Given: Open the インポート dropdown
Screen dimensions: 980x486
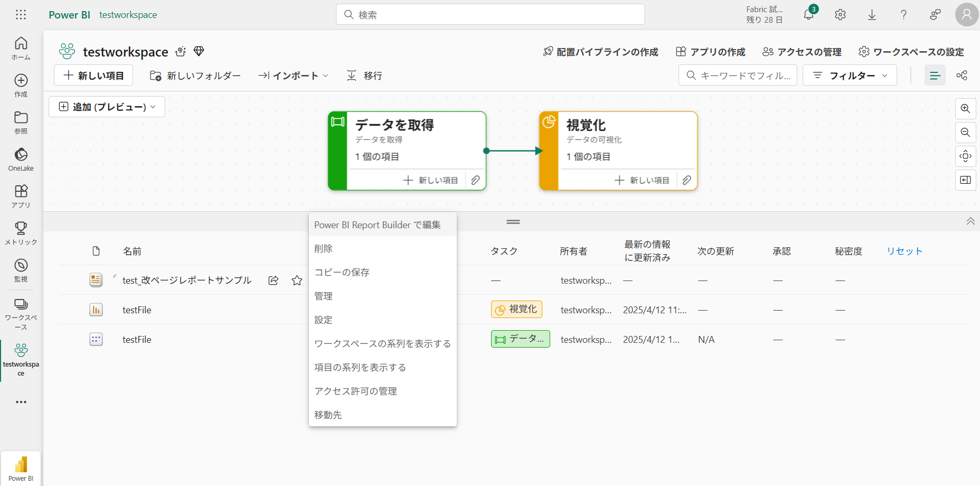Looking at the screenshot, I should 294,76.
